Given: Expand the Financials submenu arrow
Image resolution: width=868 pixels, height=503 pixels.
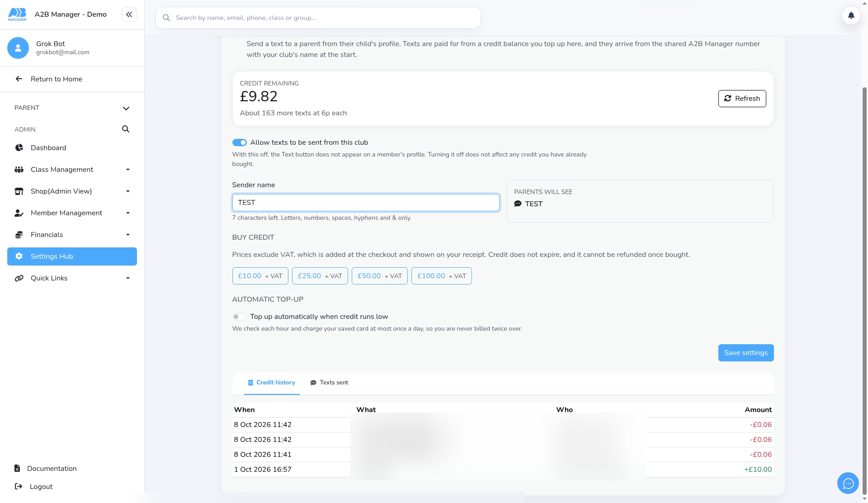Looking at the screenshot, I should tap(128, 235).
